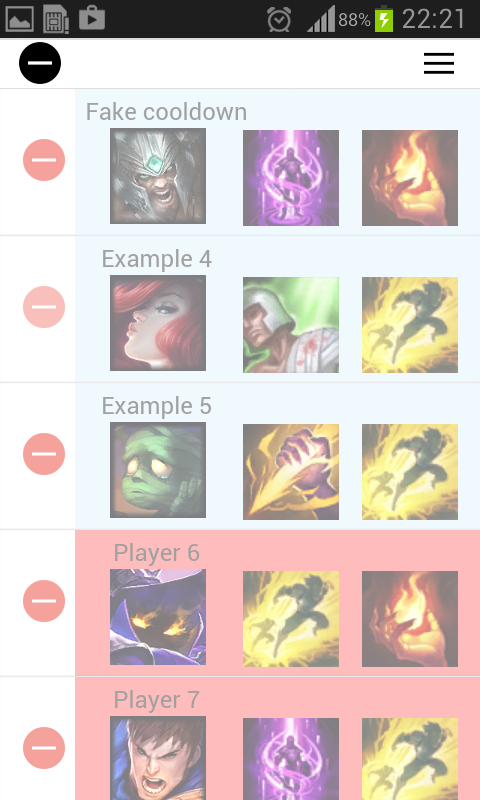Remove the Fake cooldown row

(x=44, y=160)
